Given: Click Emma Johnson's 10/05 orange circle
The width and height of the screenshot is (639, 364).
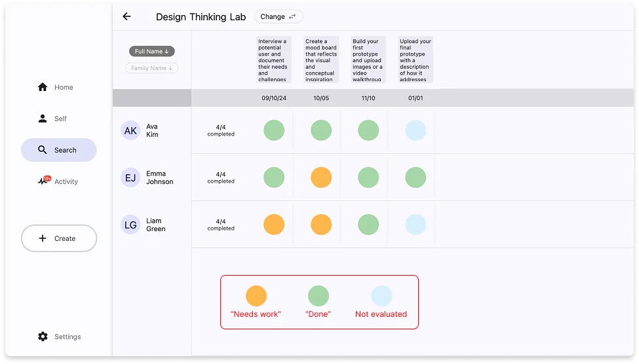Looking at the screenshot, I should pyautogui.click(x=321, y=177).
